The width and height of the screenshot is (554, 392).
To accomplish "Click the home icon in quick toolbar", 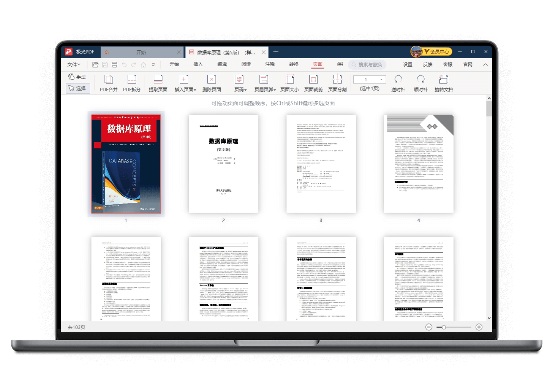I will point(144,65).
